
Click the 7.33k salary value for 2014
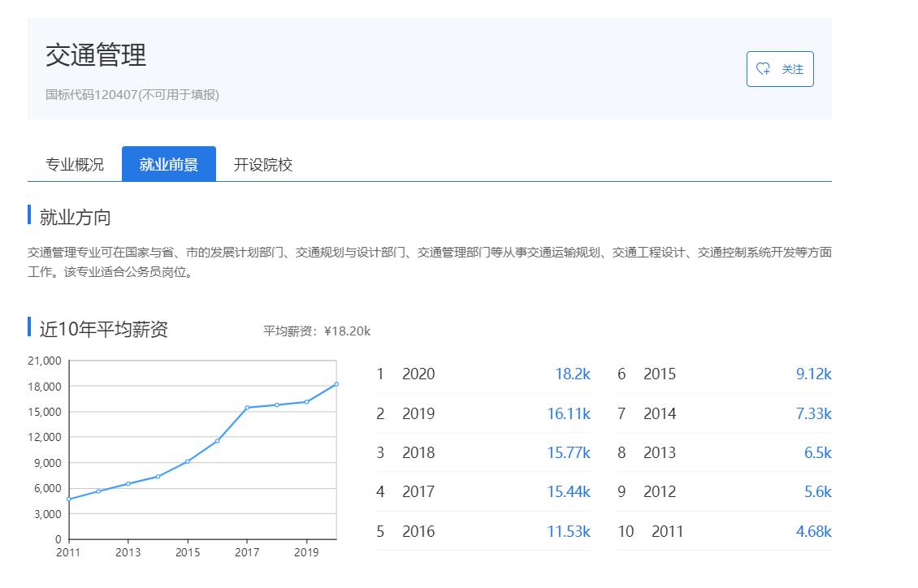(x=814, y=413)
